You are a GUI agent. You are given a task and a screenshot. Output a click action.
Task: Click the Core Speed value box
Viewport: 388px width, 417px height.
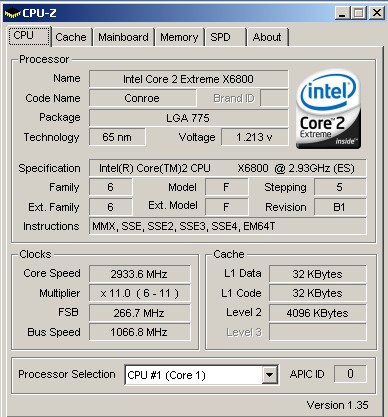click(x=139, y=274)
